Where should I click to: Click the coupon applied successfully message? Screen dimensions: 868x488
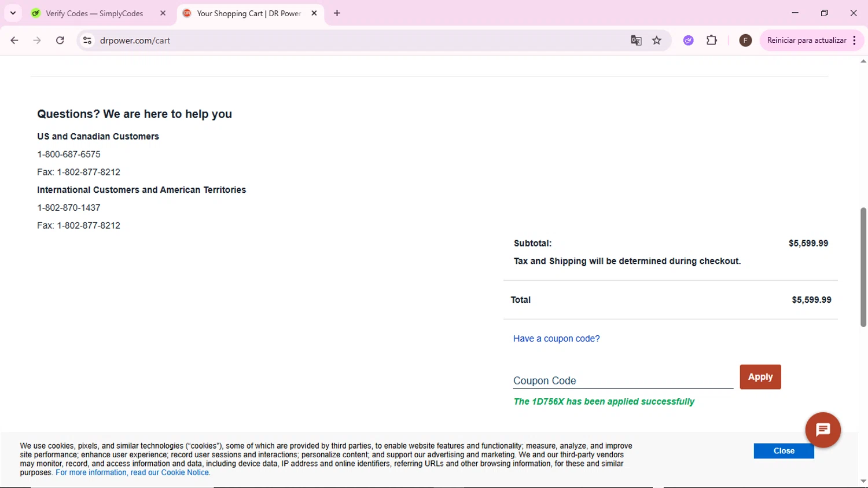pos(604,402)
